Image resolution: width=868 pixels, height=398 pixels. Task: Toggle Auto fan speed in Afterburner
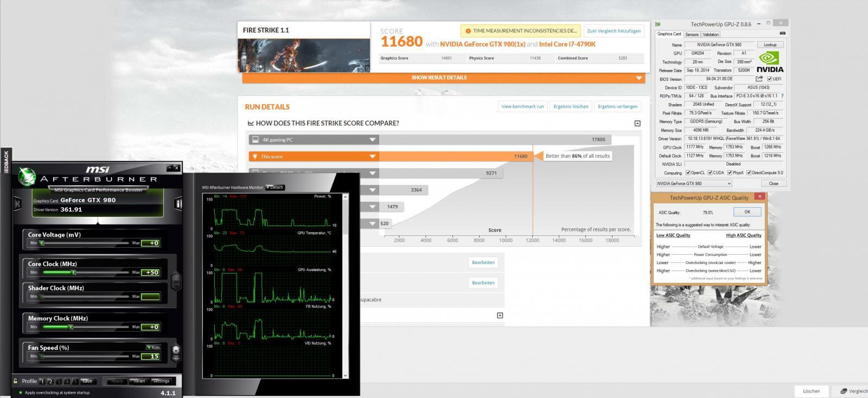[x=154, y=347]
